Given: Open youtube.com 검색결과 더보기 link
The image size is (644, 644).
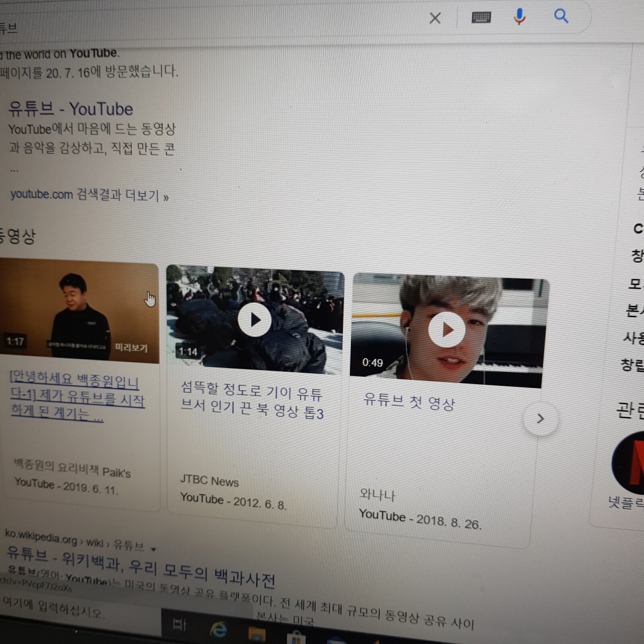Looking at the screenshot, I should point(89,195).
